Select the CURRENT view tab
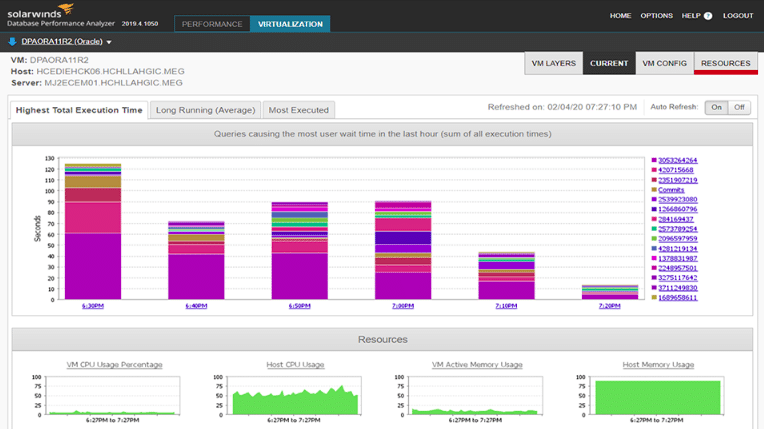 [609, 63]
